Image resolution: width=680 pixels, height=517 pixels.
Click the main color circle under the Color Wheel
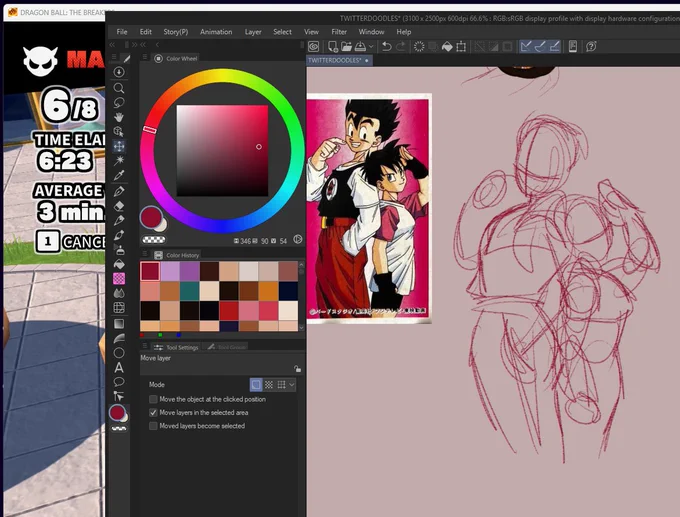[x=150, y=217]
